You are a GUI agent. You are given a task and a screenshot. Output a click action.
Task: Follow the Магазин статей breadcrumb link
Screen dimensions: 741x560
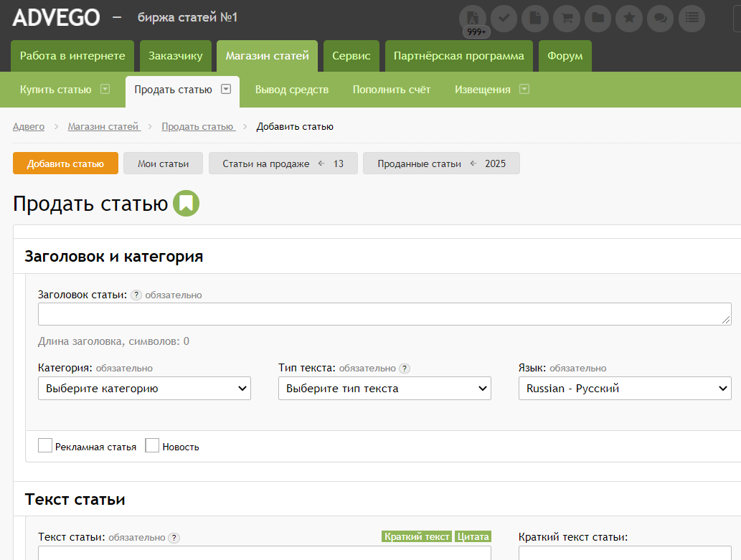pos(104,127)
